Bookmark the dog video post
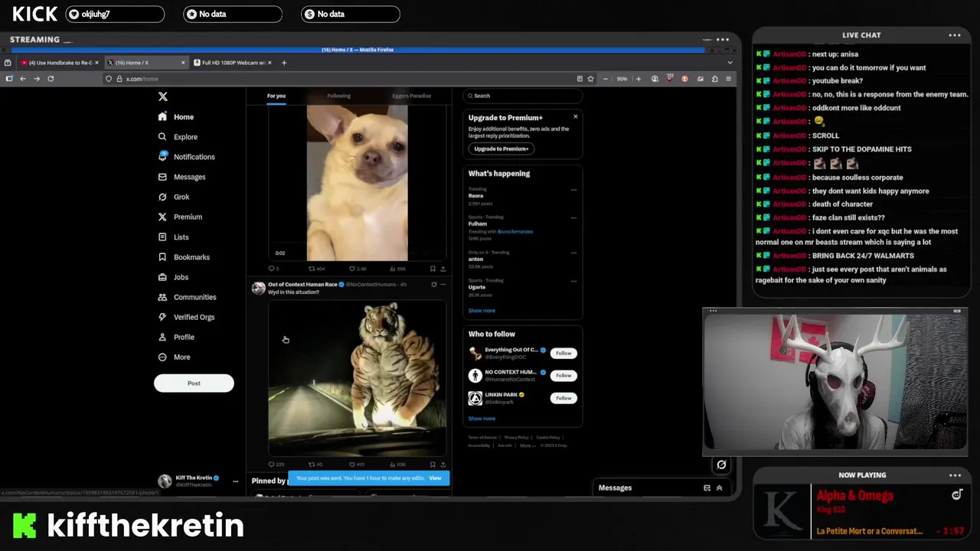The image size is (980, 551). tap(433, 269)
